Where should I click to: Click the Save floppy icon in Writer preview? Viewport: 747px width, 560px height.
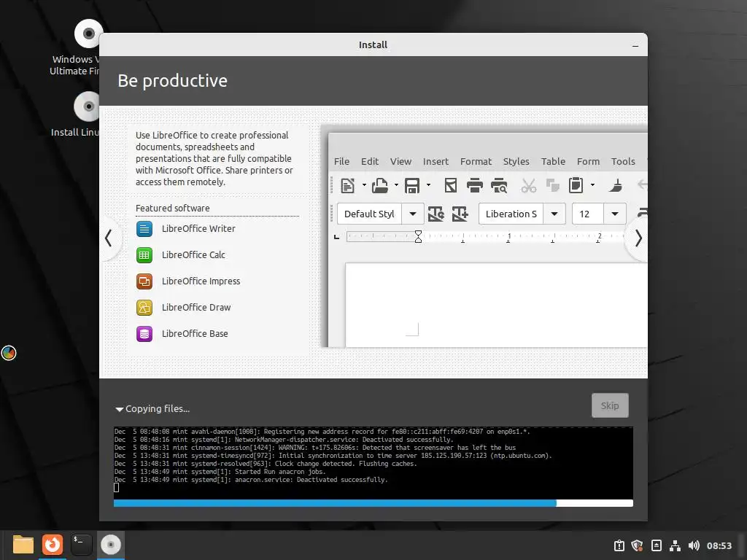(412, 185)
